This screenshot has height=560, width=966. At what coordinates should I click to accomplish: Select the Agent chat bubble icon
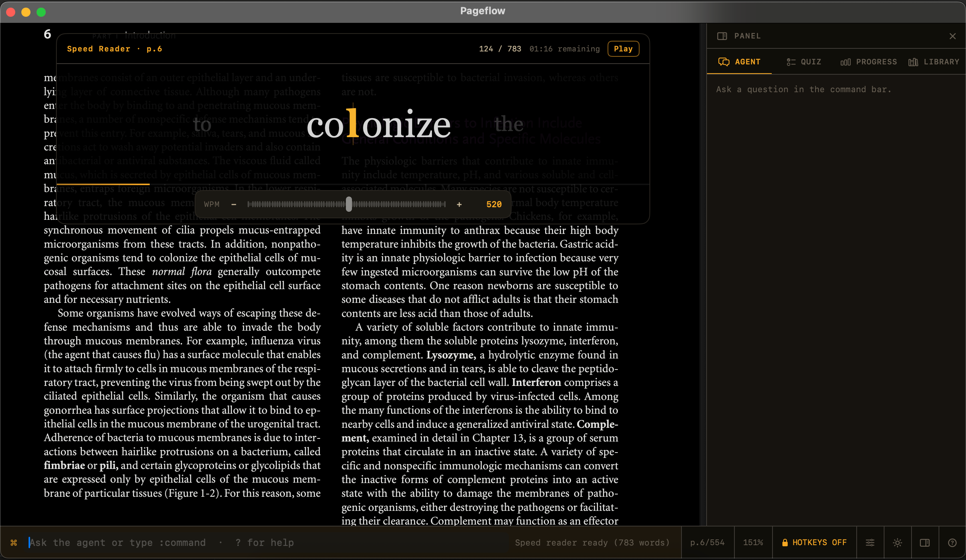pyautogui.click(x=724, y=62)
